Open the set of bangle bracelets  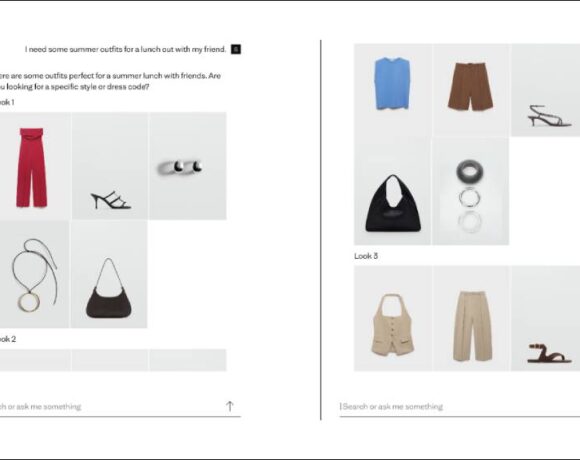click(471, 191)
